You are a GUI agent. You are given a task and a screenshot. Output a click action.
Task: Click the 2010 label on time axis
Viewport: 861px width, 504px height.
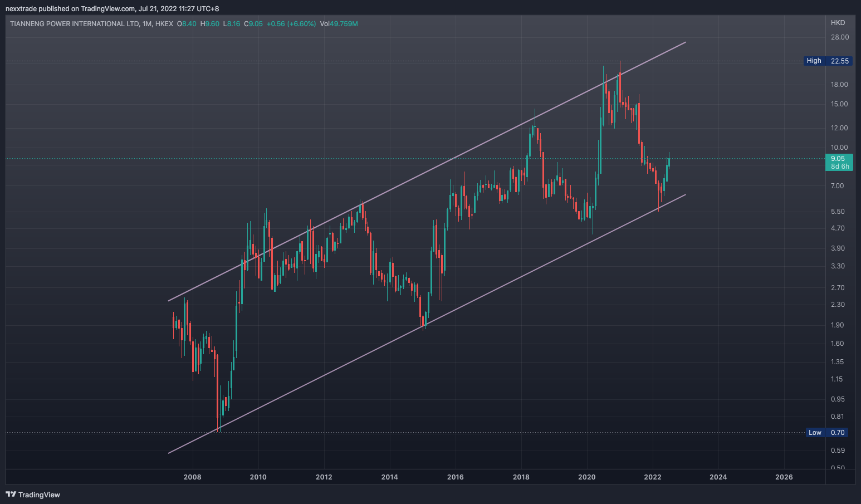coord(258,477)
